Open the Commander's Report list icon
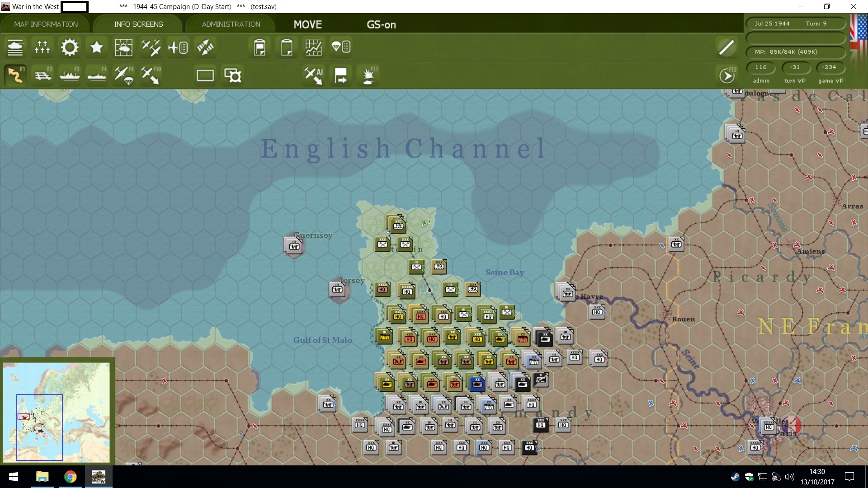 (x=15, y=47)
